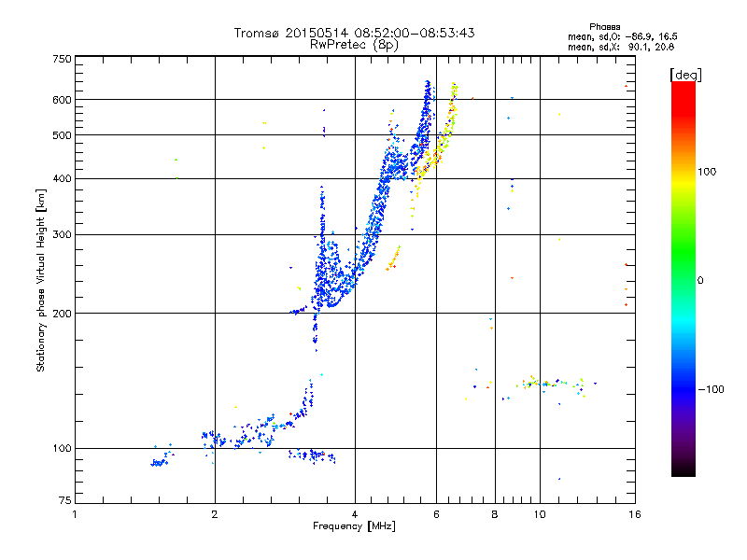The height and width of the screenshot is (560, 747).
Task: Click the 'mean, sd,X: 90.1, 20.8' statistics line
Action: [x=621, y=47]
